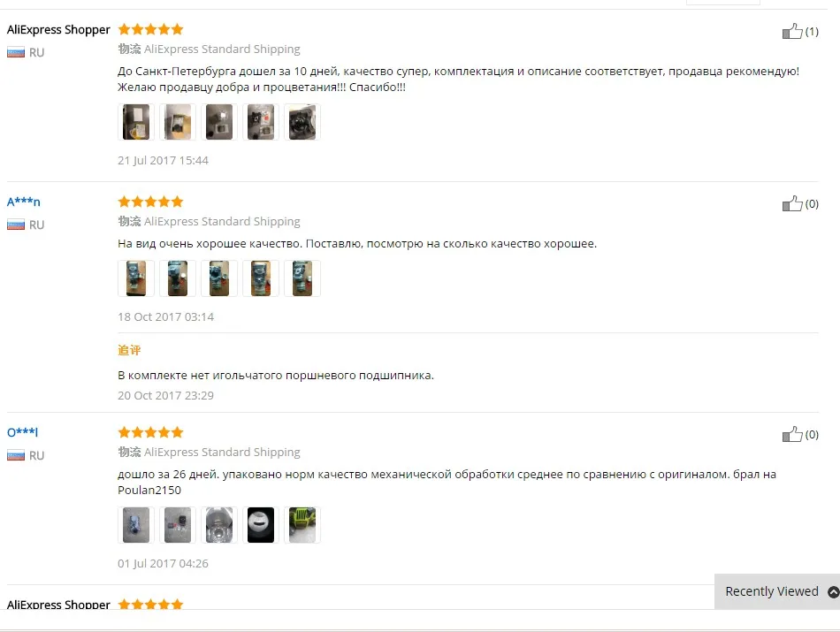Open third photo in the 21 Jul 2017 review

coord(219,122)
